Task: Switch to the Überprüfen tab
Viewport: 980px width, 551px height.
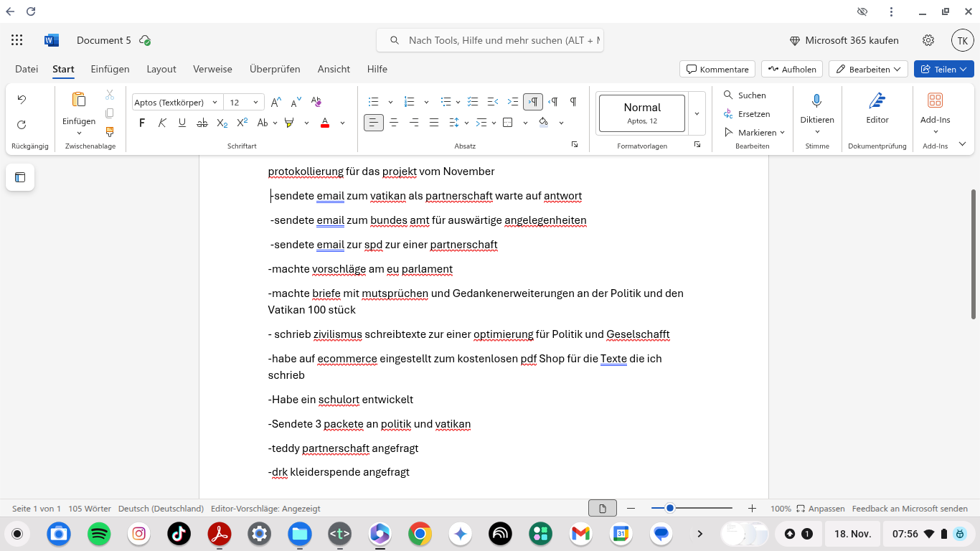Action: click(x=275, y=69)
